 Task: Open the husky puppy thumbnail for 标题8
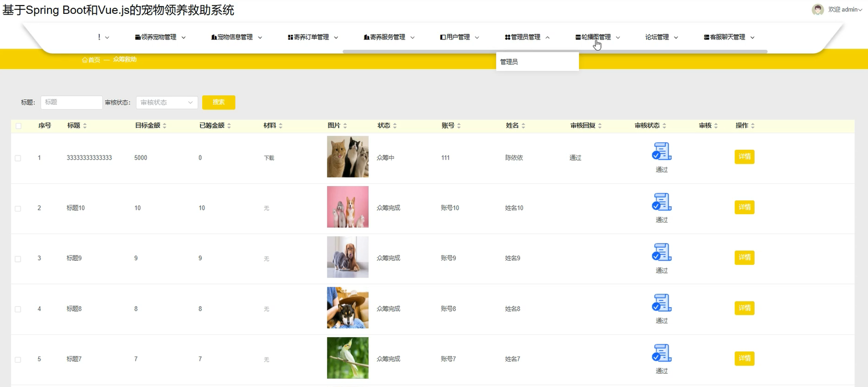(x=348, y=308)
